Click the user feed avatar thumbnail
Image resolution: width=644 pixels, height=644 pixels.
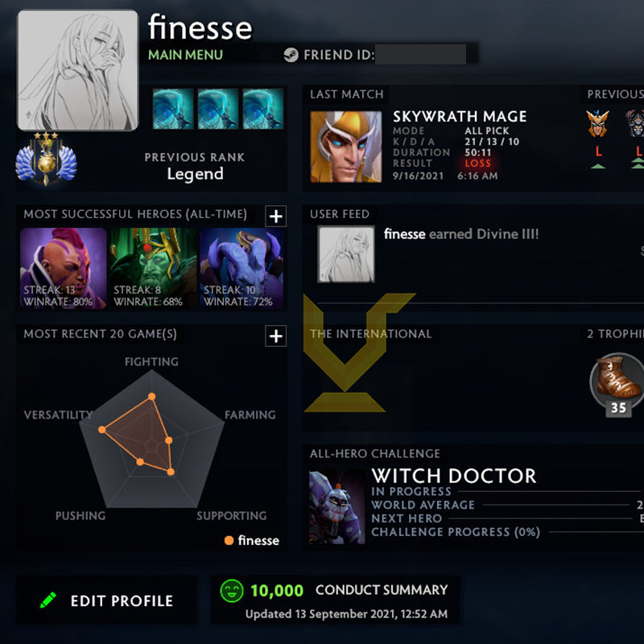point(346,254)
